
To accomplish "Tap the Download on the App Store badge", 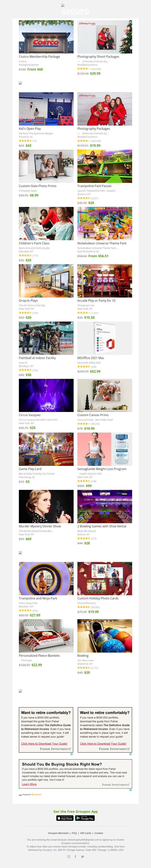I will [x=65, y=818].
